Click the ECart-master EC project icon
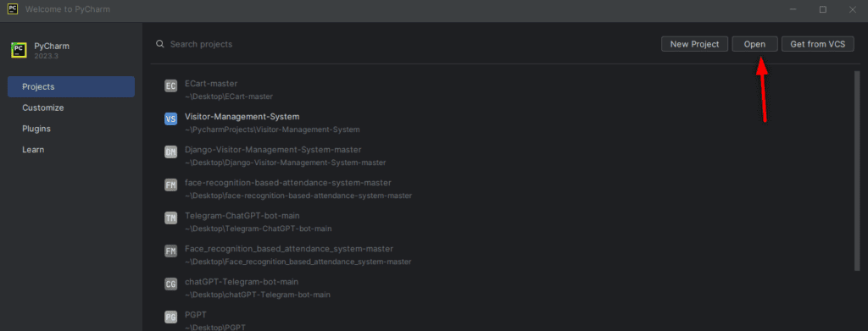This screenshot has height=331, width=868. click(171, 86)
